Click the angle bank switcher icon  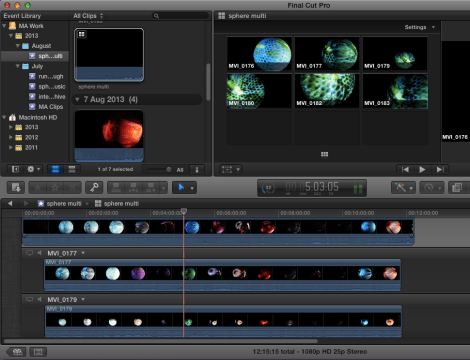324,154
